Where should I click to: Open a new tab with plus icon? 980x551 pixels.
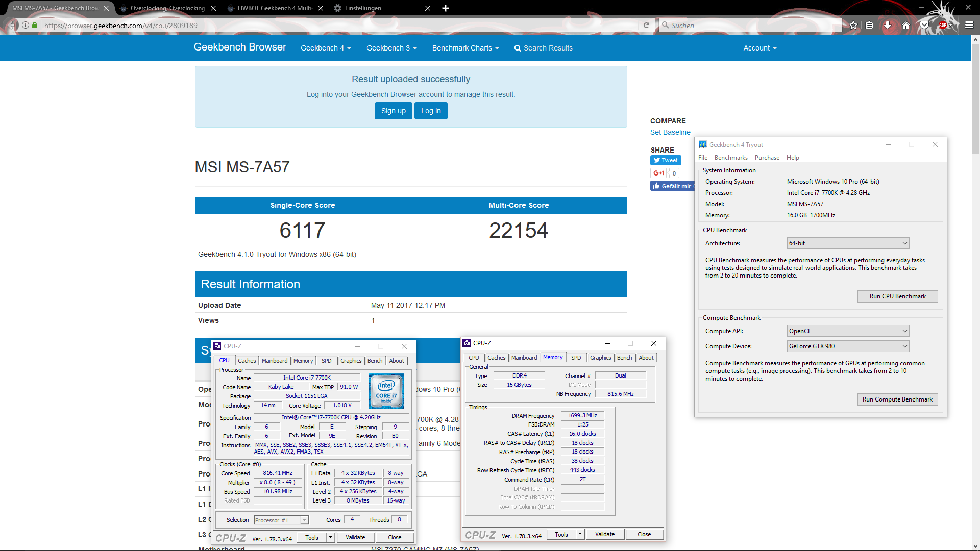[x=446, y=8]
